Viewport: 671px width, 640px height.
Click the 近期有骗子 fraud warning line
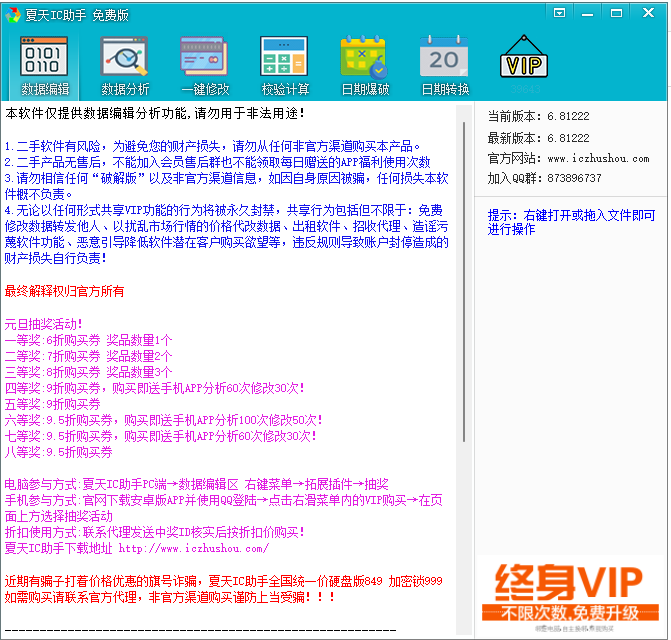(x=223, y=581)
